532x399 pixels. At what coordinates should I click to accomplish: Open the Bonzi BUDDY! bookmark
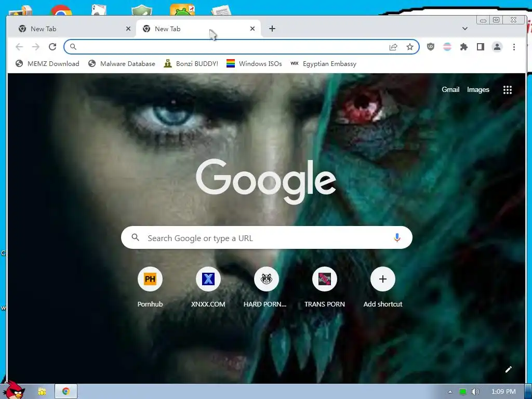(x=191, y=64)
